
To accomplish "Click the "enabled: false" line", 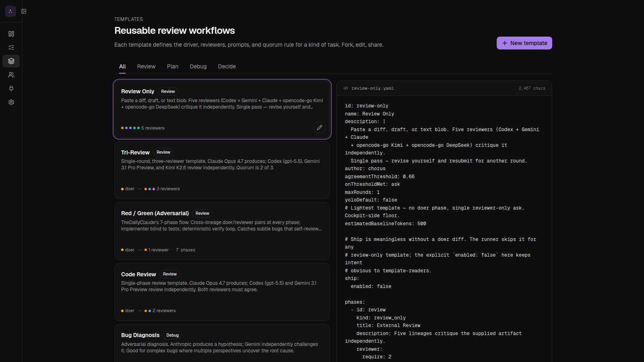I will pos(371,286).
